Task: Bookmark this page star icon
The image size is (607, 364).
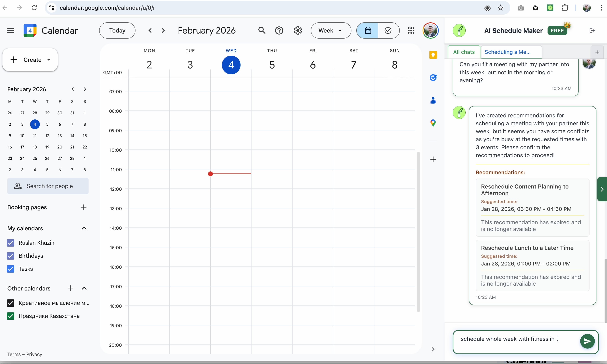Action: 501,8
